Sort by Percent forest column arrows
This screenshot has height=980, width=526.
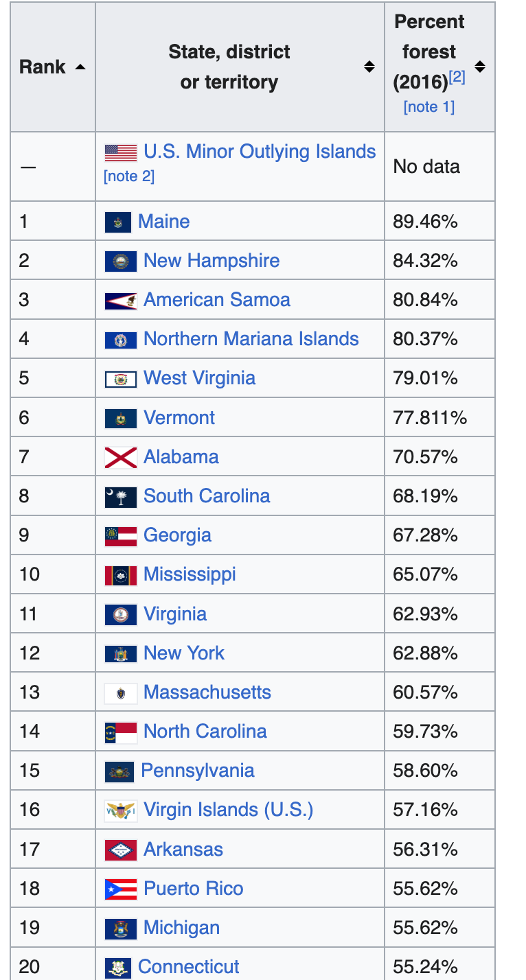480,67
